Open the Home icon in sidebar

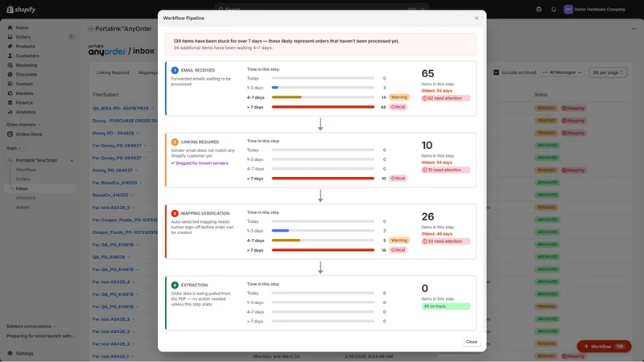click(10, 27)
